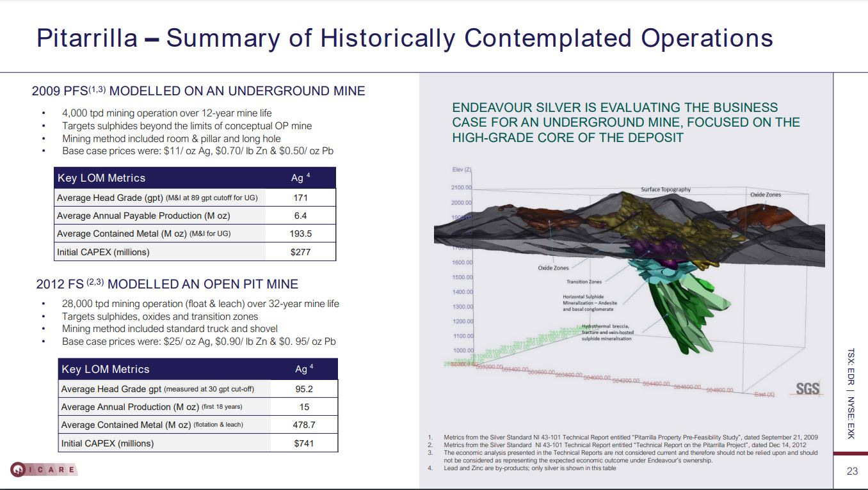Click the first table's 'Key LOM Metrics' header
This screenshot has width=868, height=490.
coord(101,178)
